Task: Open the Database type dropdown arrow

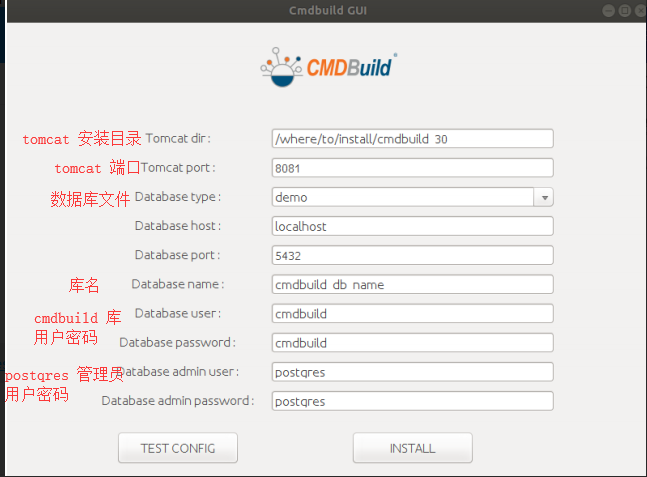Action: [544, 197]
